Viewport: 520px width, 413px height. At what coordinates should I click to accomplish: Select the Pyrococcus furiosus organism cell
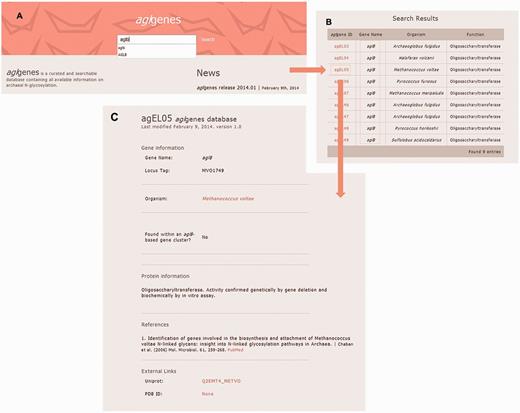pos(416,81)
